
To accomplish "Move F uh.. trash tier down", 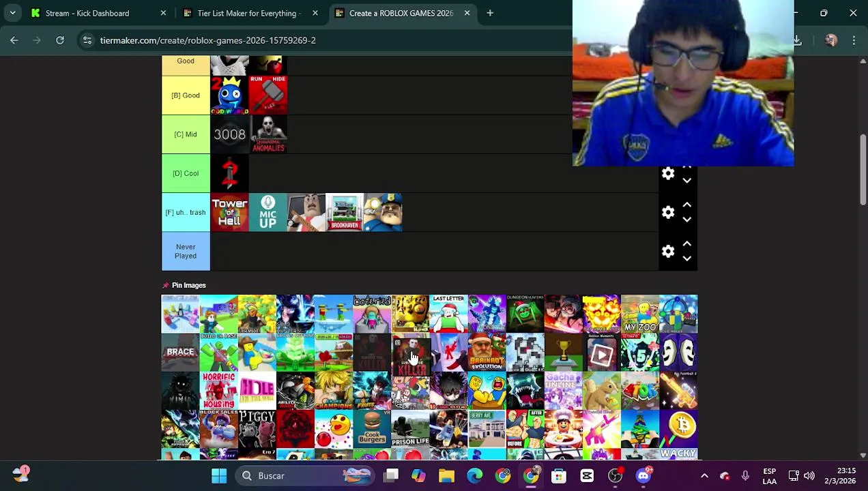I will click(x=686, y=220).
